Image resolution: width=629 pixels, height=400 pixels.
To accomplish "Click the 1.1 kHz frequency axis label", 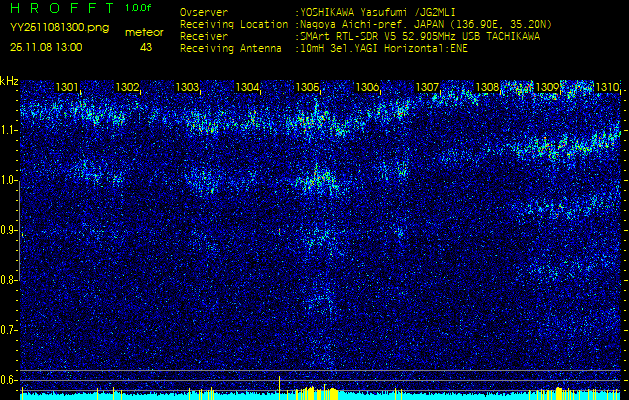I will pos(9,130).
